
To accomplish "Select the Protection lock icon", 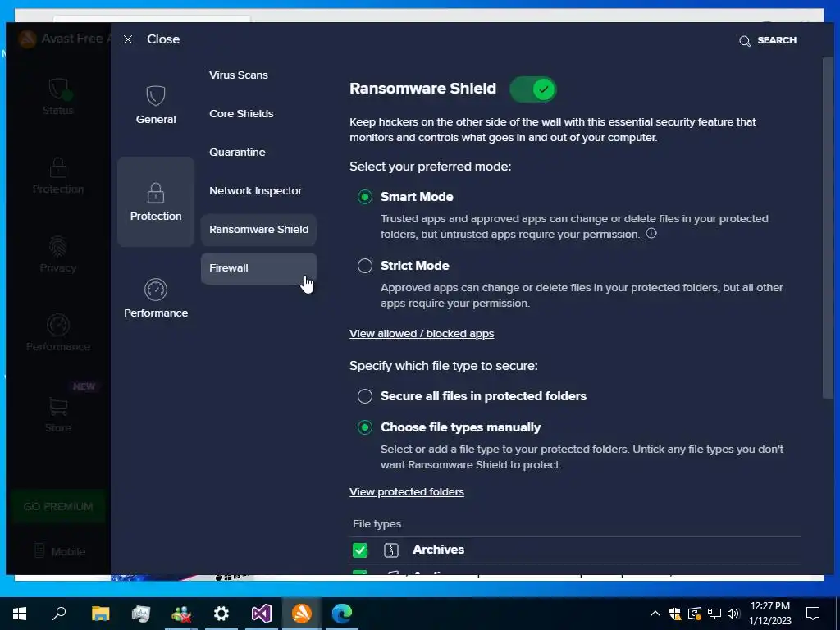I will pos(155,193).
